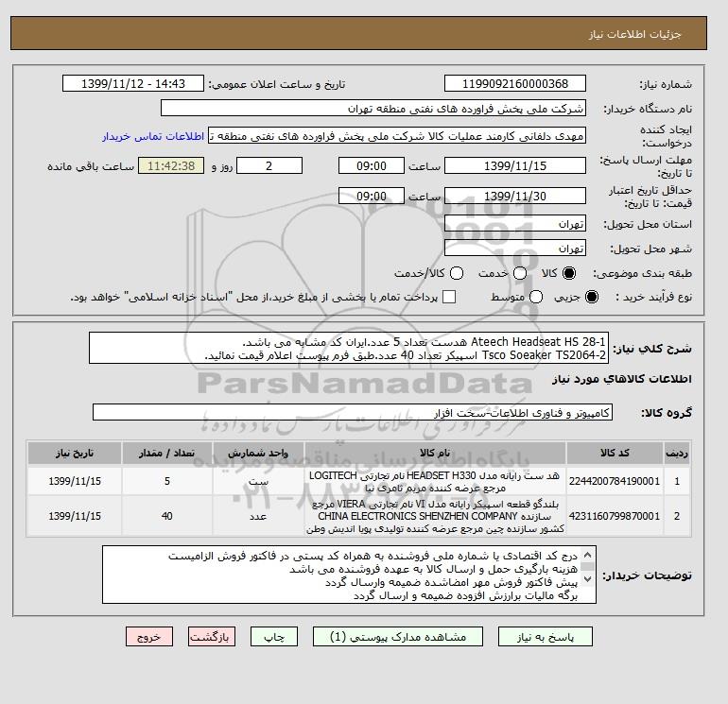
Task: Click the چاپ print button
Action: [x=274, y=637]
